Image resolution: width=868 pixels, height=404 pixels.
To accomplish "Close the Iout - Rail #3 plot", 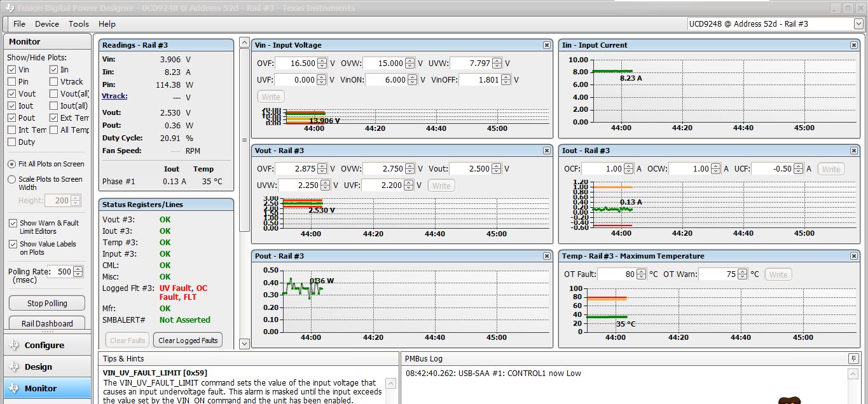I will [854, 151].
